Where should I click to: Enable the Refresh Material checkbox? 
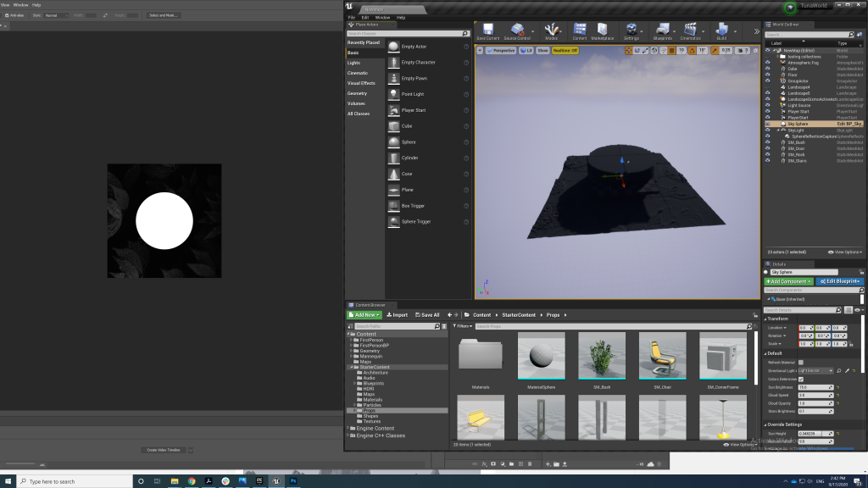[x=800, y=361]
